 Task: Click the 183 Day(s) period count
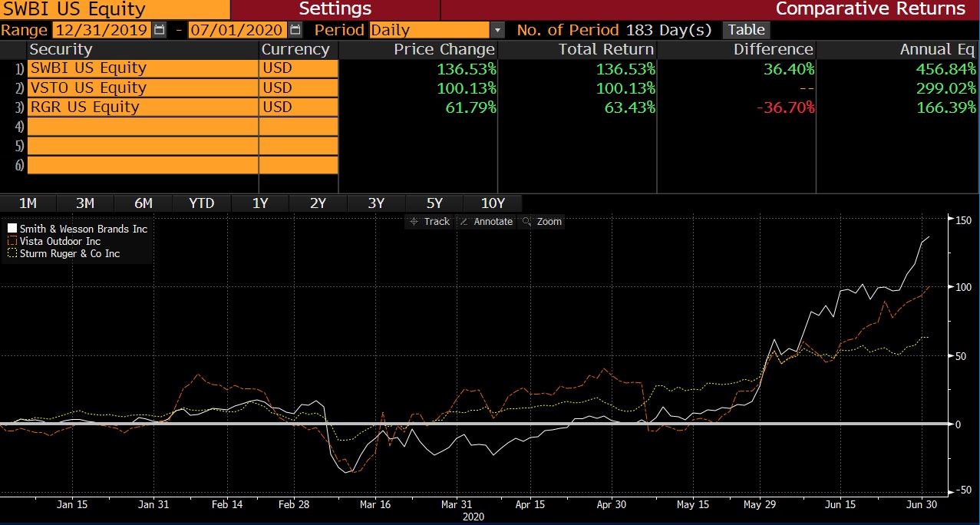coord(669,31)
